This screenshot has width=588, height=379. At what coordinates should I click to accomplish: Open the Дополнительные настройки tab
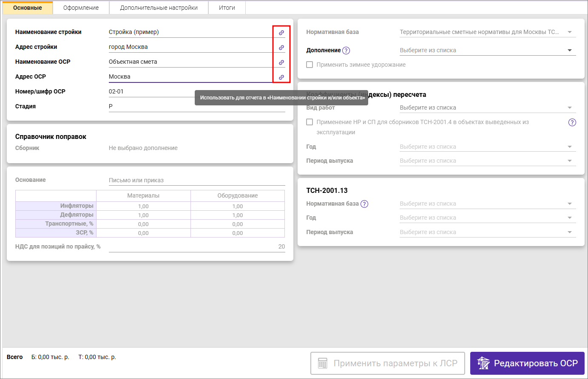(x=159, y=8)
